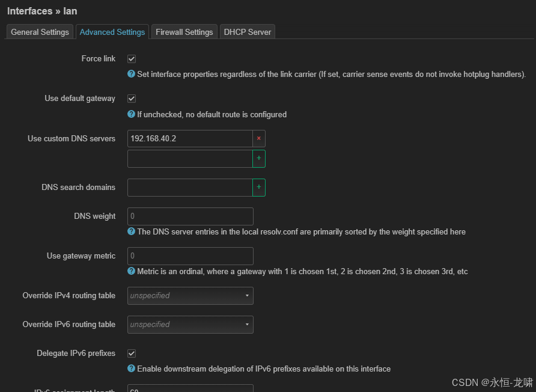Click help icon beside Force link description
This screenshot has height=392, width=536.
click(x=131, y=74)
